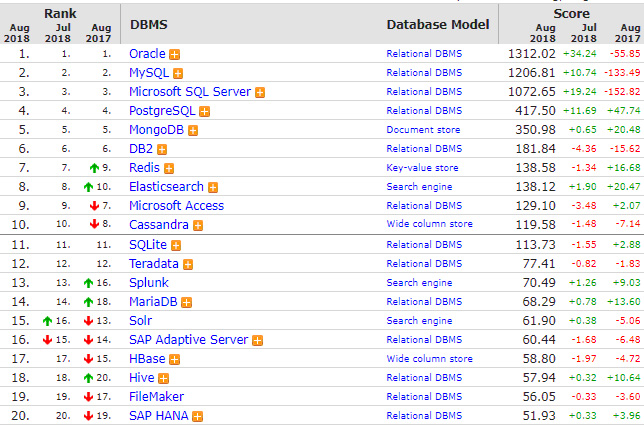Viewport: 644px width, 425px height.
Task: Click the plus icon next to Teradata
Action: (188, 264)
